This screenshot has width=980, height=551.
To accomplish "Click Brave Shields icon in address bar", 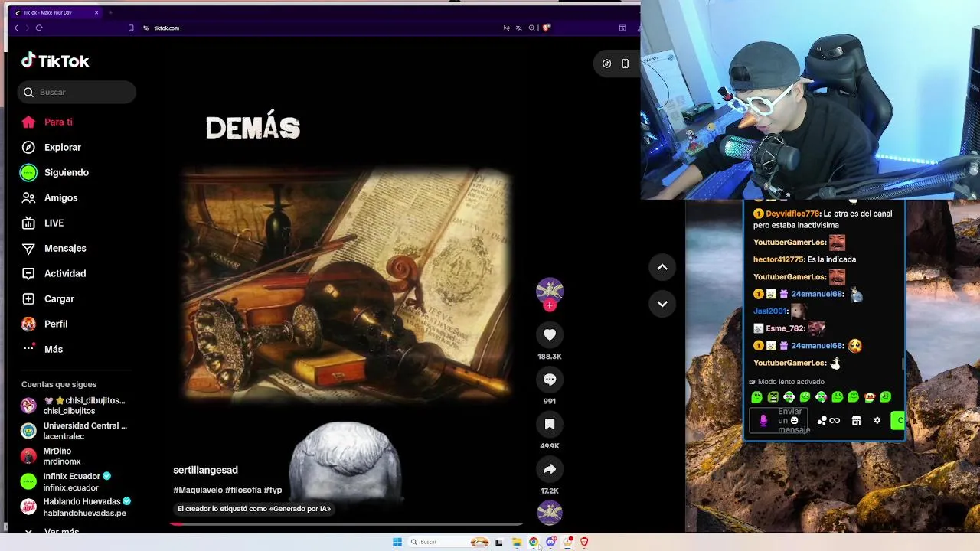I will pos(546,28).
